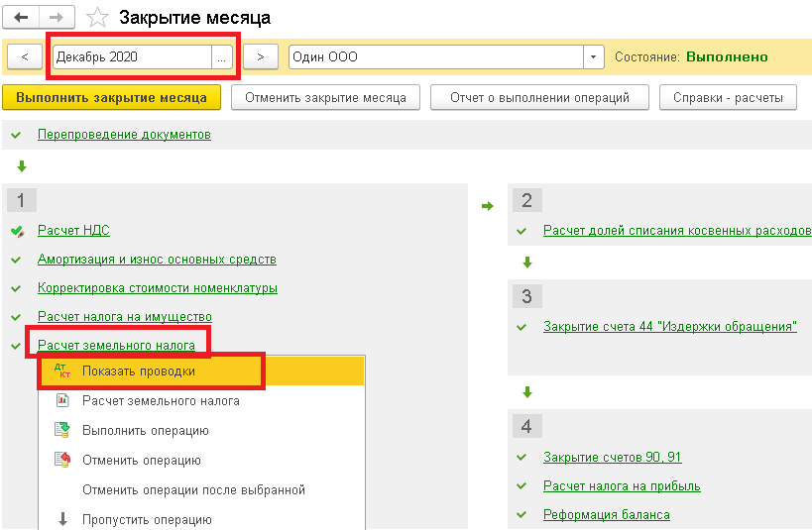Click the red-arrow 'Отменить операцию' icon

[62, 459]
